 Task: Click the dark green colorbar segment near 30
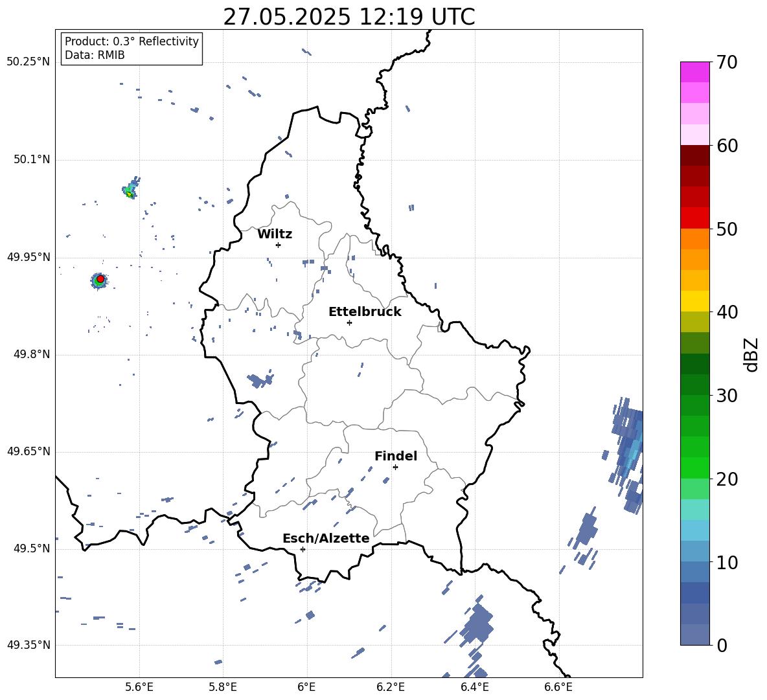tap(694, 385)
